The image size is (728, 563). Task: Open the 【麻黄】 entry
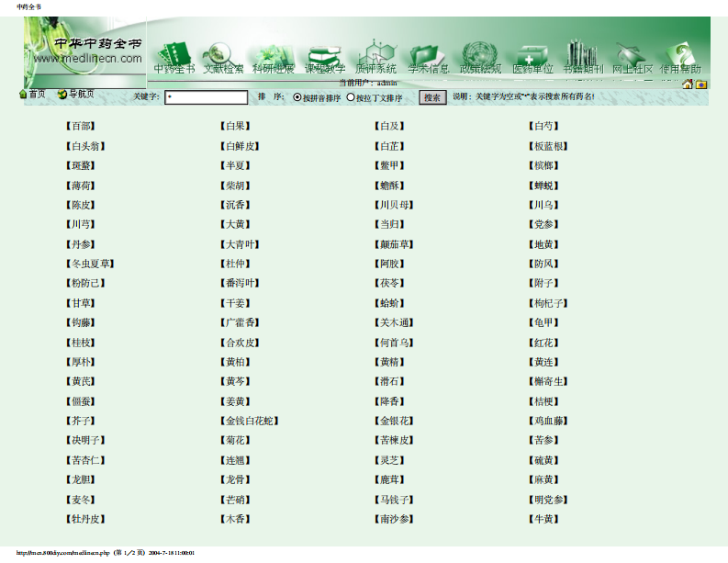click(x=543, y=479)
